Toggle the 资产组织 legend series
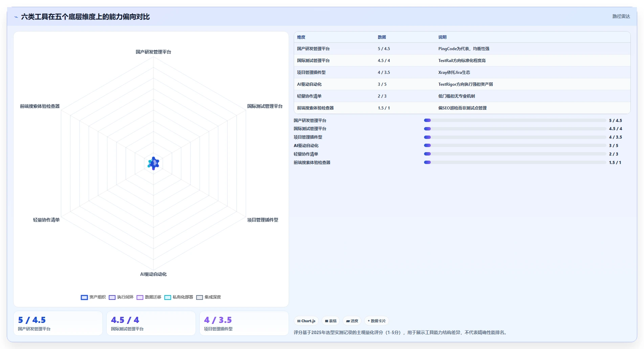The image size is (644, 349). (x=93, y=297)
